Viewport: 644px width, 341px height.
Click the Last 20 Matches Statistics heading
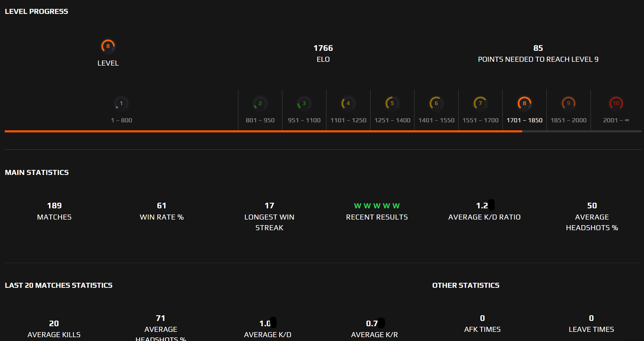point(59,285)
